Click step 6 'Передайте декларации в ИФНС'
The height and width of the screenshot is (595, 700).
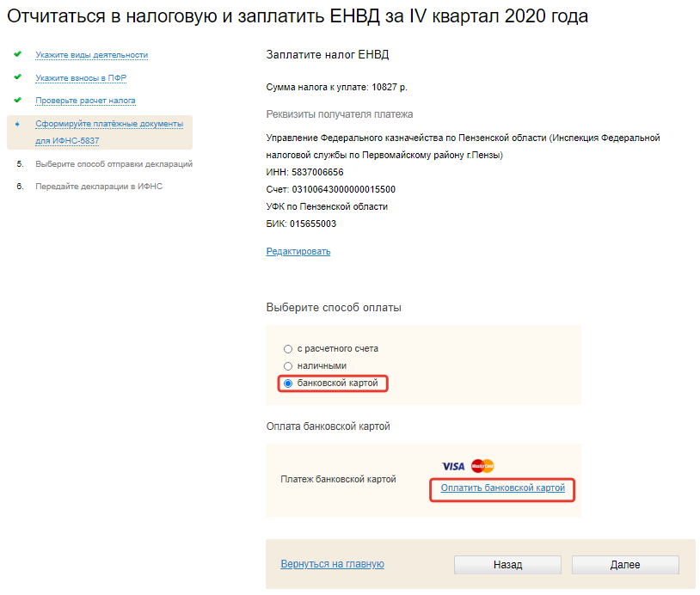[98, 186]
